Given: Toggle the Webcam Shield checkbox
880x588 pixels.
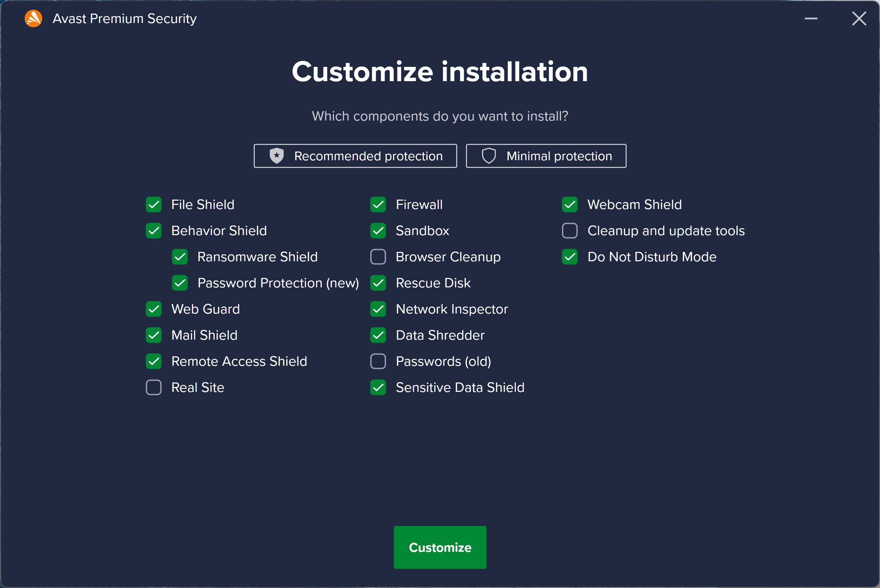Looking at the screenshot, I should point(570,204).
